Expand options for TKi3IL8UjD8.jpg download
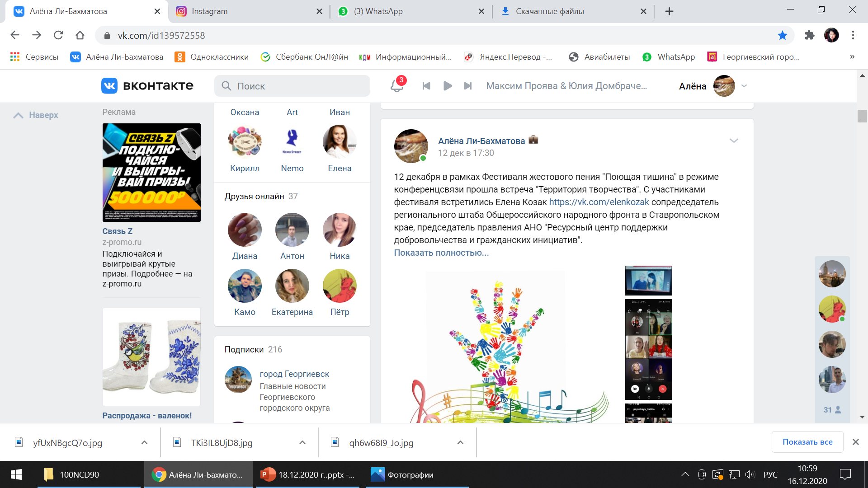The width and height of the screenshot is (868, 488). pos(302,443)
